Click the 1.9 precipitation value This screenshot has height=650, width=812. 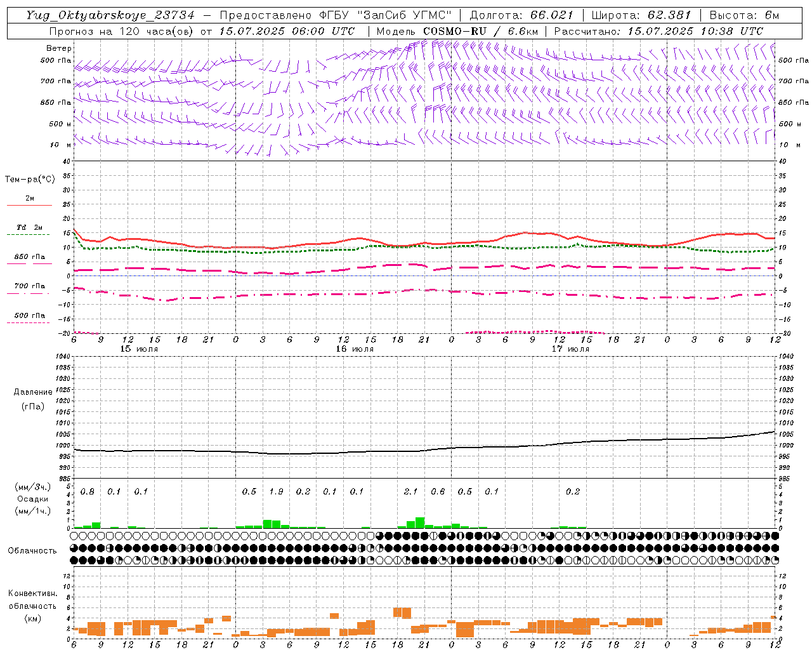[276, 491]
